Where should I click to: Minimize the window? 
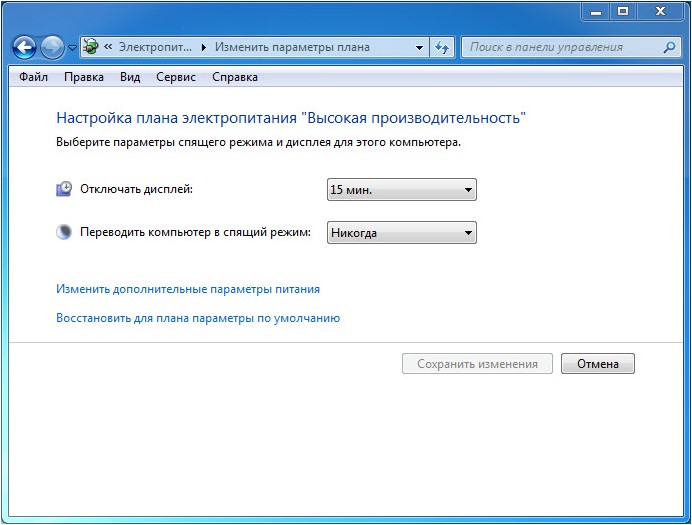596,11
